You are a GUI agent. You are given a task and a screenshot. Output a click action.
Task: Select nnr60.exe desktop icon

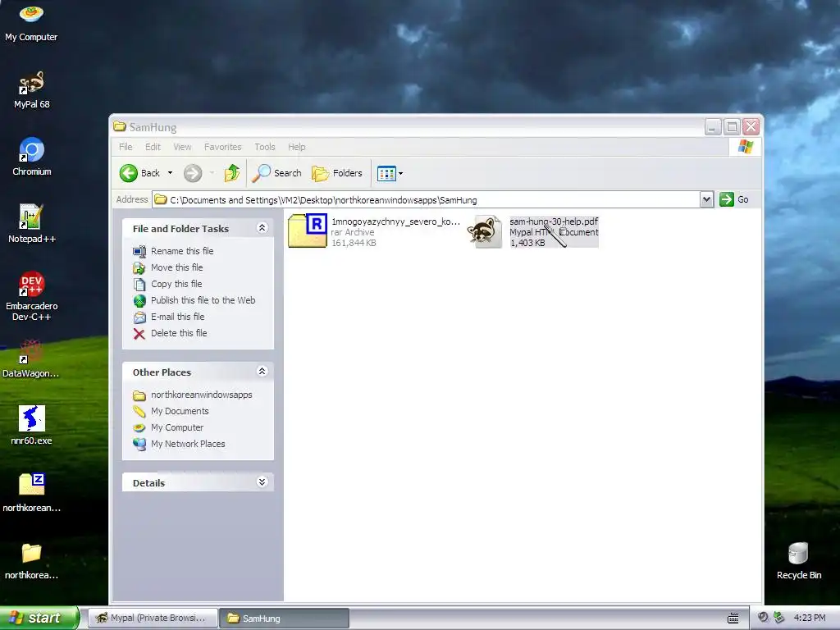pyautogui.click(x=31, y=426)
